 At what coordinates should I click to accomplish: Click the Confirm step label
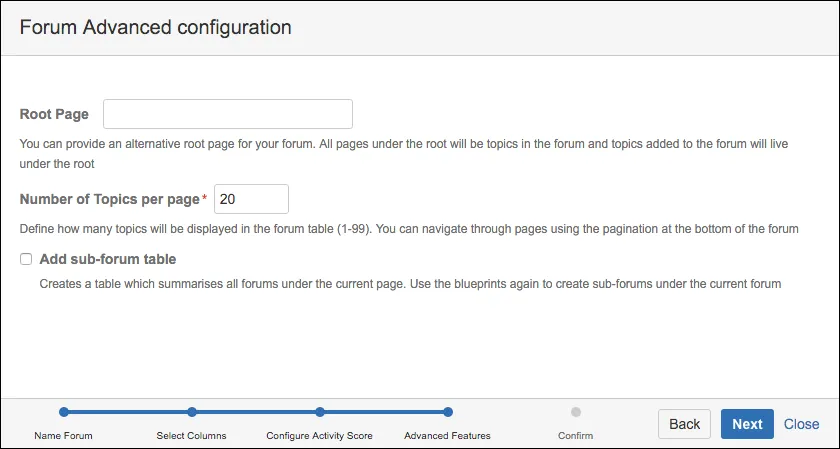click(x=575, y=436)
